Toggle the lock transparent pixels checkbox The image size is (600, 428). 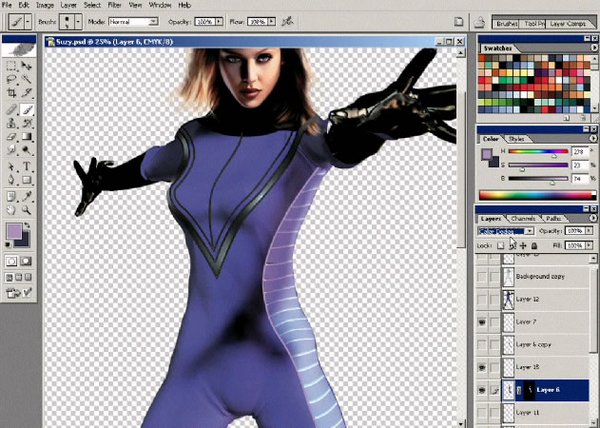point(500,244)
